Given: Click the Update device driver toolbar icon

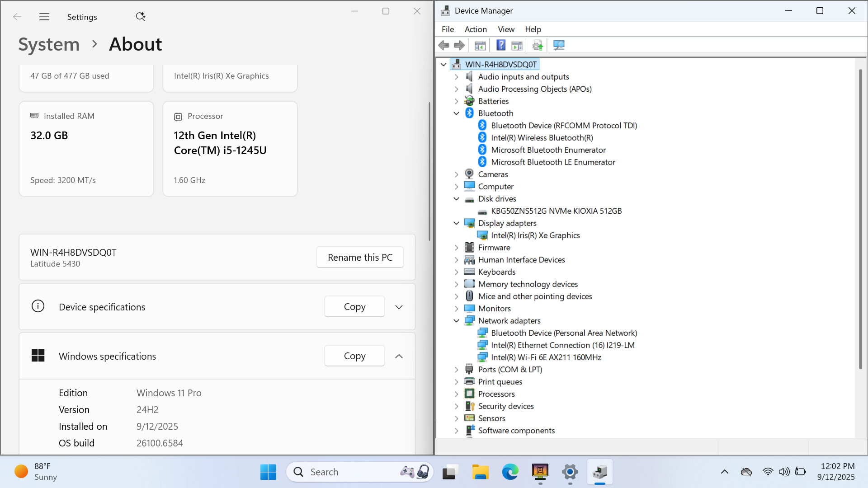Looking at the screenshot, I should click(x=538, y=45).
